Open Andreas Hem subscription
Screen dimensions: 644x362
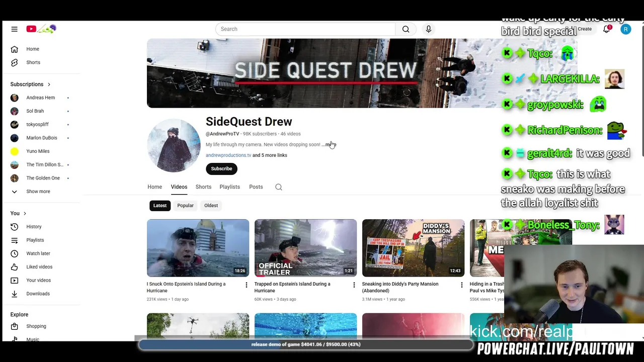click(40, 98)
